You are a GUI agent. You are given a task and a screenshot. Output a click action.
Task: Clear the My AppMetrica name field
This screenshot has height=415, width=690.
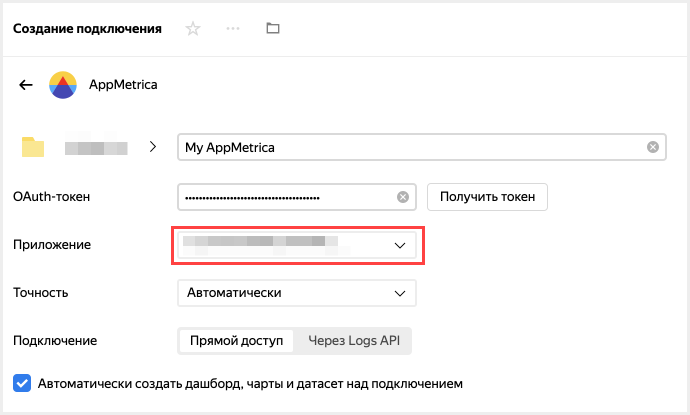coord(652,147)
